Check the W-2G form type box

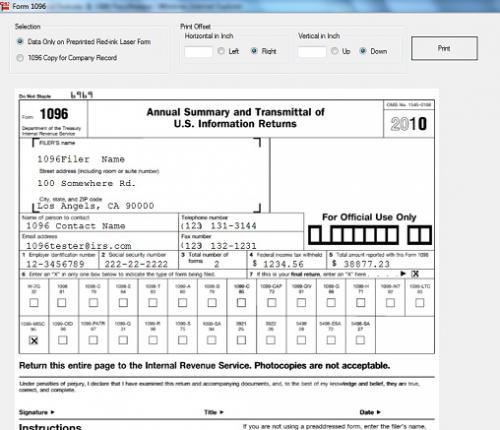pyautogui.click(x=34, y=303)
